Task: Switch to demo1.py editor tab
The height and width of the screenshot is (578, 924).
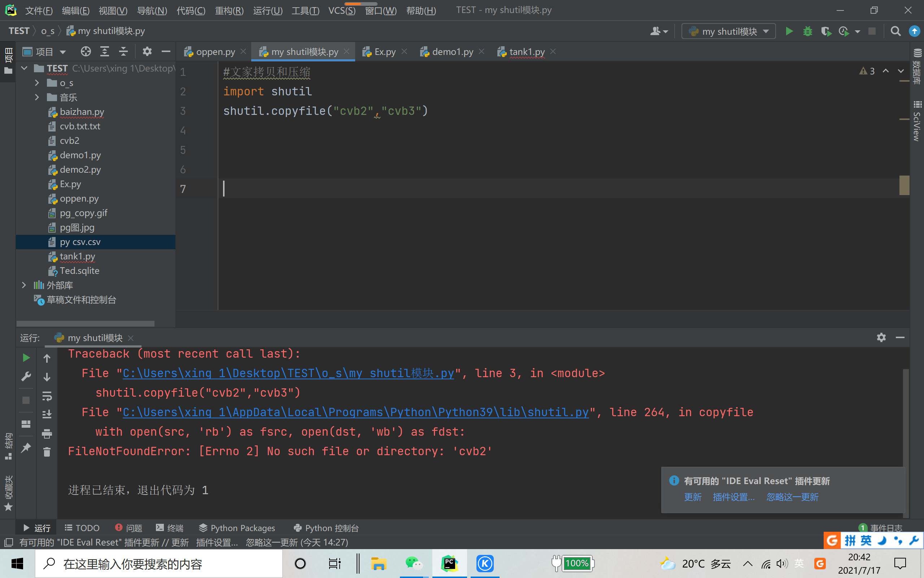Action: point(453,52)
